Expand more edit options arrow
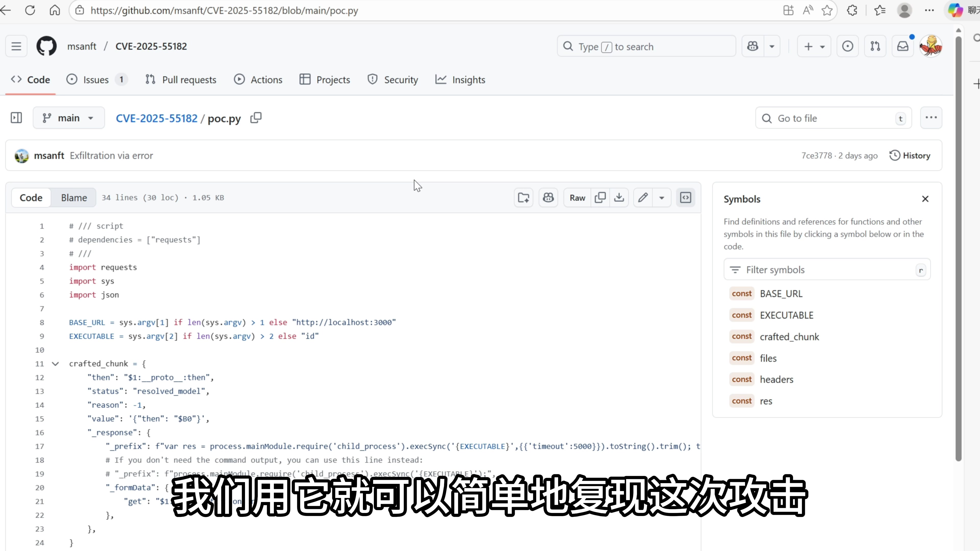 [661, 197]
